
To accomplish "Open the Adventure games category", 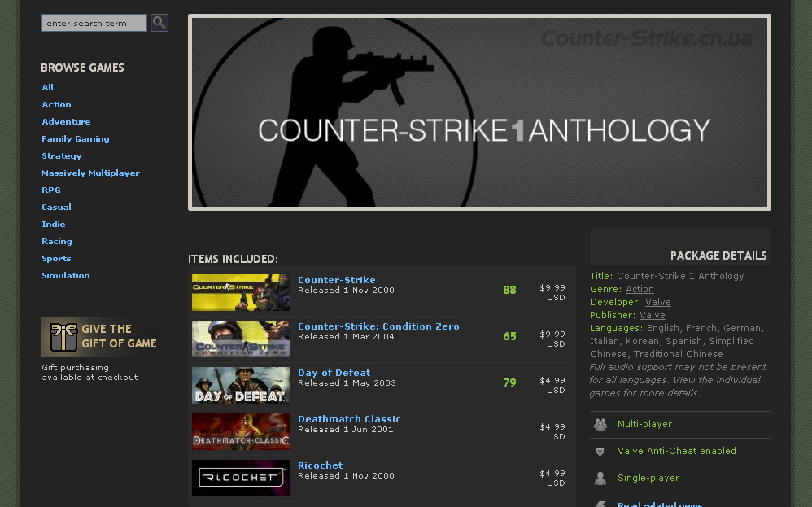I will (x=66, y=122).
